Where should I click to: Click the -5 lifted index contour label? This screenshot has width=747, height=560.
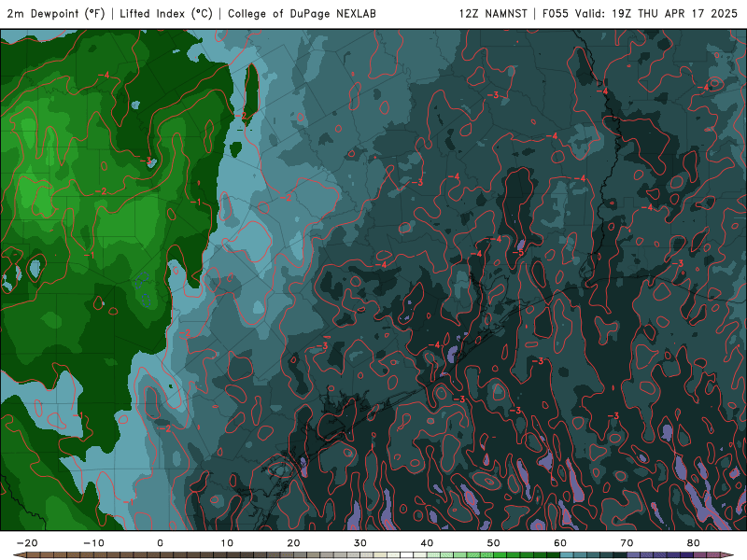(x=518, y=252)
